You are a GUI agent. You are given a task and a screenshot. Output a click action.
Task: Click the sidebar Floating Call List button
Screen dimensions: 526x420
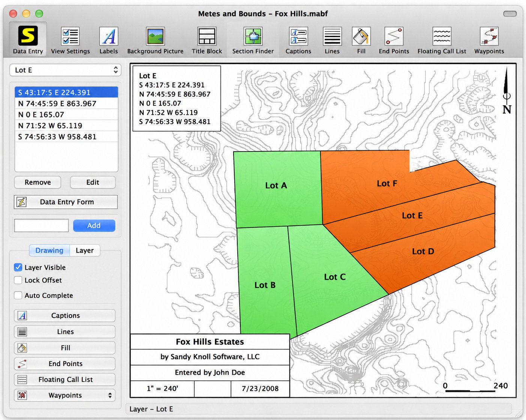click(x=64, y=380)
